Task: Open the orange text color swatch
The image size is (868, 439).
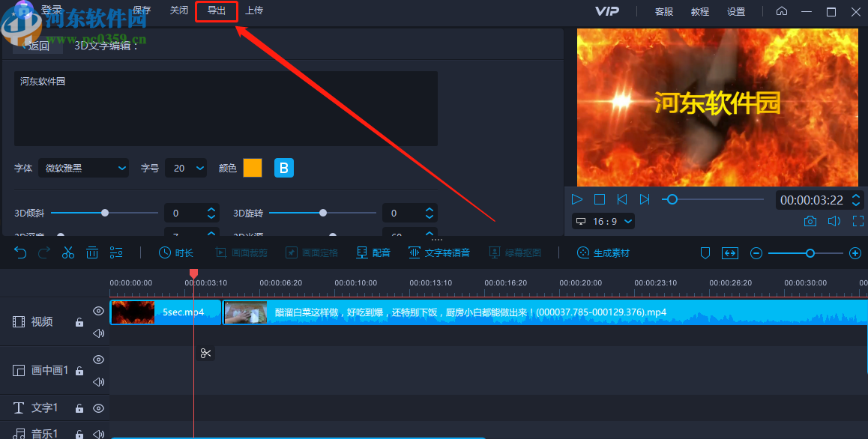Action: (253, 168)
